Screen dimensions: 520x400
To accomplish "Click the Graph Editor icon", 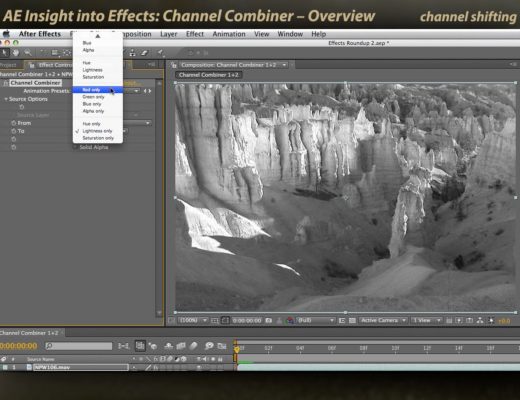I will (222, 346).
